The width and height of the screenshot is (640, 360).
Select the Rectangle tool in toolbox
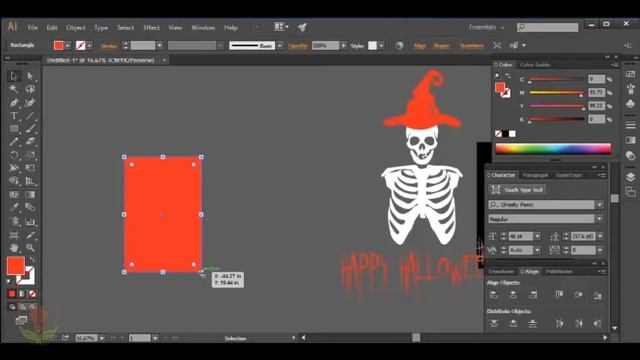[14, 129]
